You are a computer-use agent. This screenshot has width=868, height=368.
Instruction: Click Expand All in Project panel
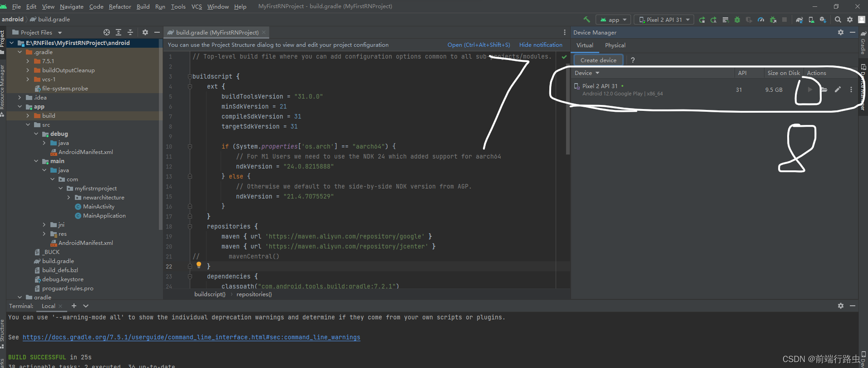coord(118,32)
